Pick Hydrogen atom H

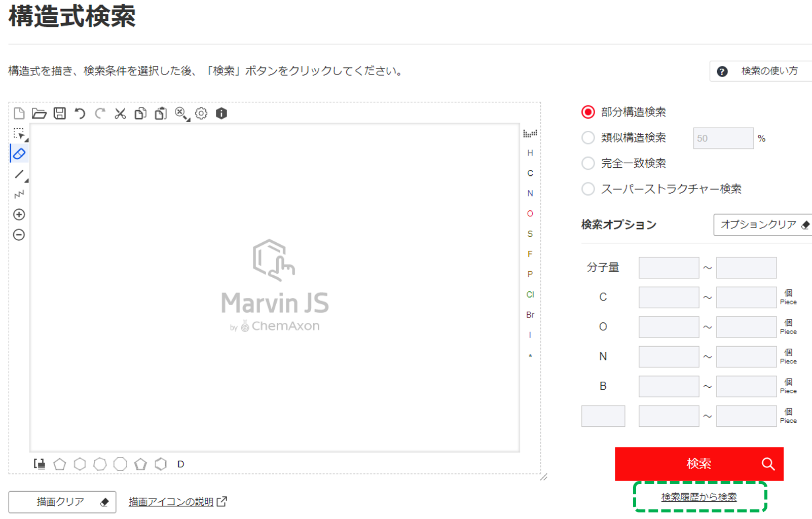[x=530, y=153]
